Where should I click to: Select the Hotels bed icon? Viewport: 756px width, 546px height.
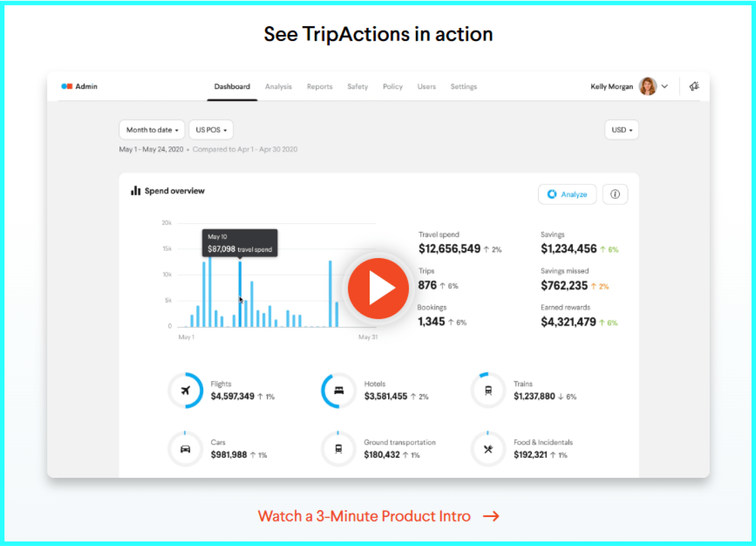339,390
